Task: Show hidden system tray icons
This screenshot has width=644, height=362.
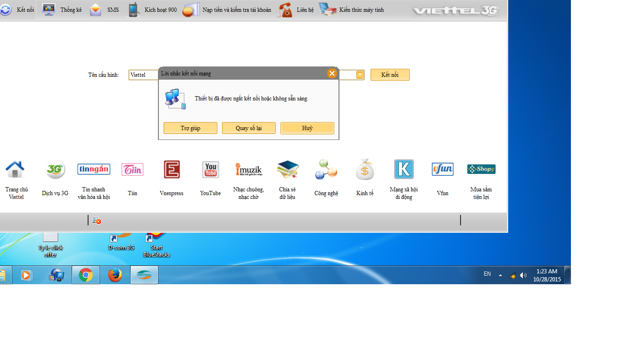Action: click(x=500, y=275)
